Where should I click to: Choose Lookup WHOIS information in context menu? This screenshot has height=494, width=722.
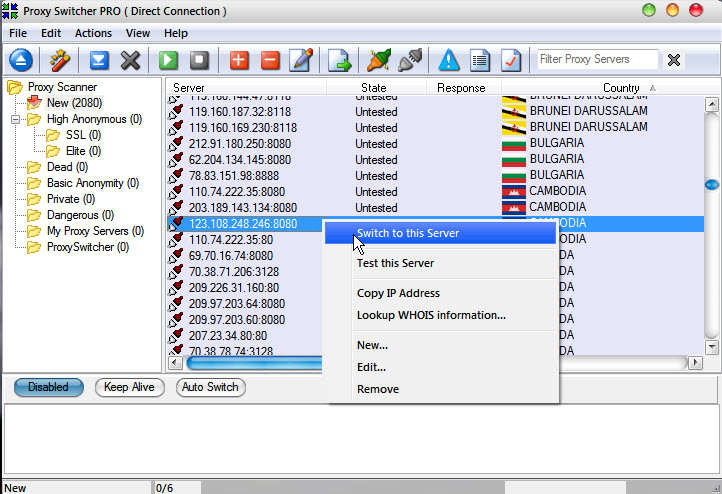point(440,315)
